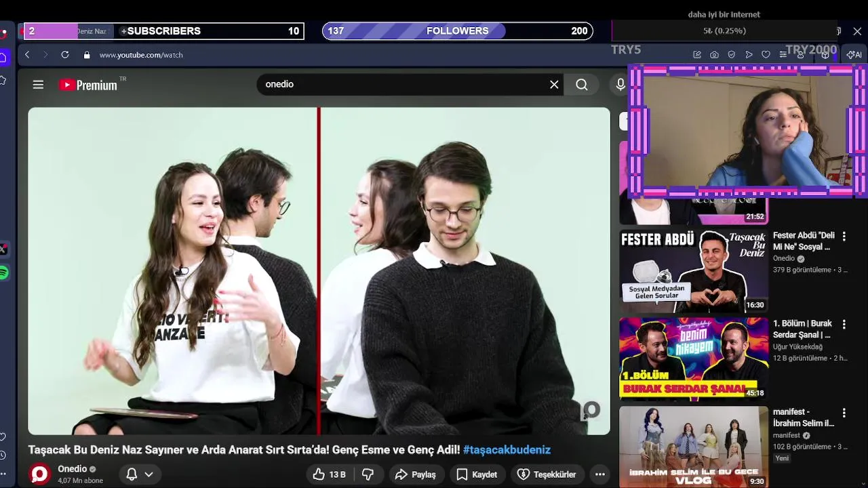Open the Fester Abdü video thumbnail
Screen dimensions: 868x488
tap(694, 271)
